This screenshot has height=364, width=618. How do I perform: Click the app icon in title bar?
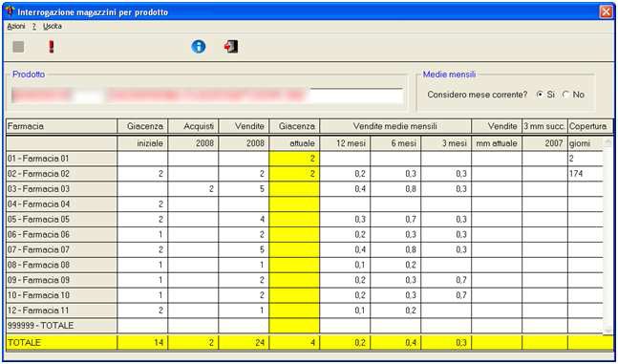pyautogui.click(x=11, y=11)
